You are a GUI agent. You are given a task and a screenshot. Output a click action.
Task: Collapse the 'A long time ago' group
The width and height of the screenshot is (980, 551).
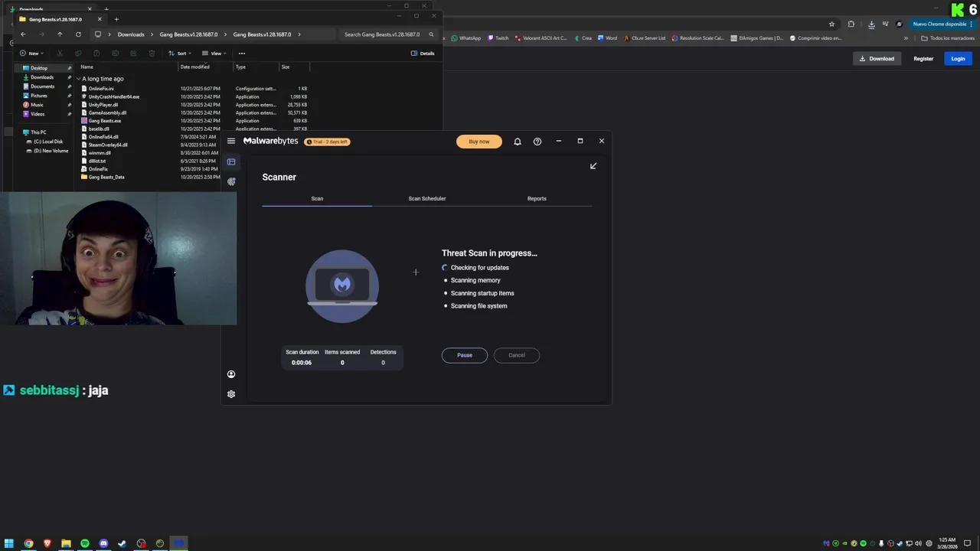[x=79, y=79]
